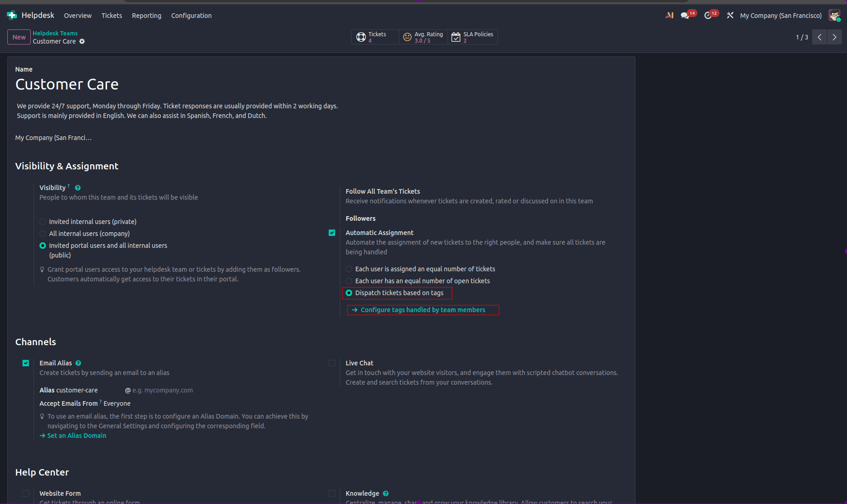
Task: Click the New button
Action: click(x=19, y=37)
